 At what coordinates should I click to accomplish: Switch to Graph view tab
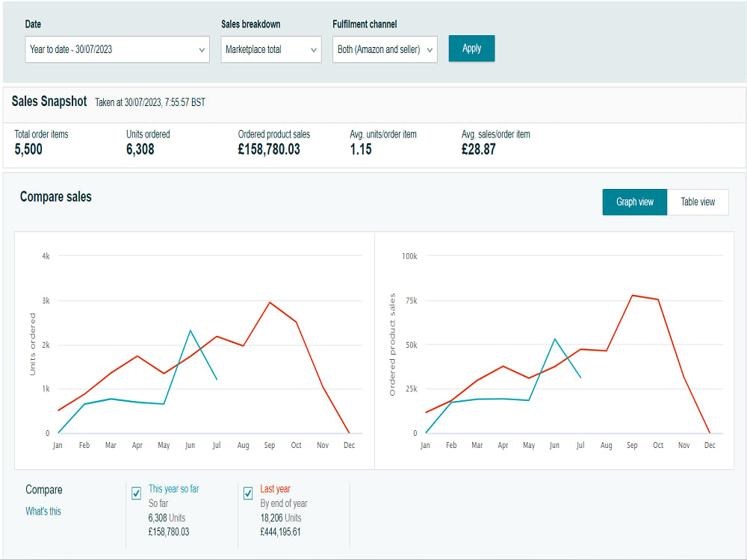pyautogui.click(x=634, y=202)
